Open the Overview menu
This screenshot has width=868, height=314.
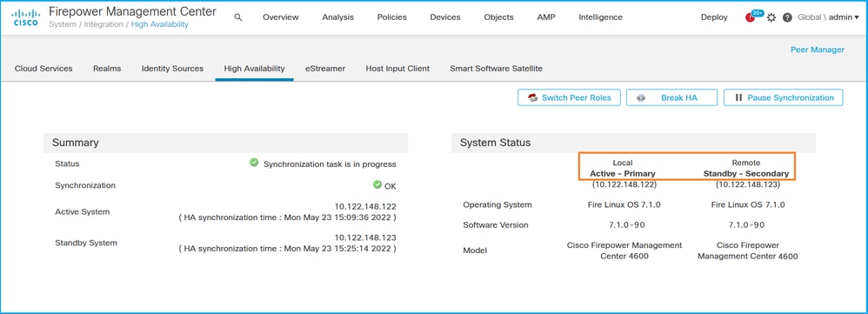tap(281, 17)
